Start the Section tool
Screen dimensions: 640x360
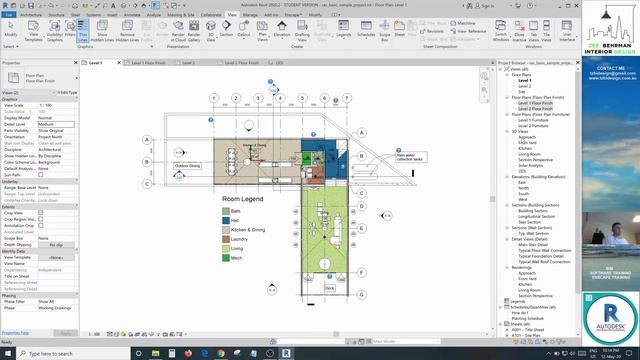point(226,29)
